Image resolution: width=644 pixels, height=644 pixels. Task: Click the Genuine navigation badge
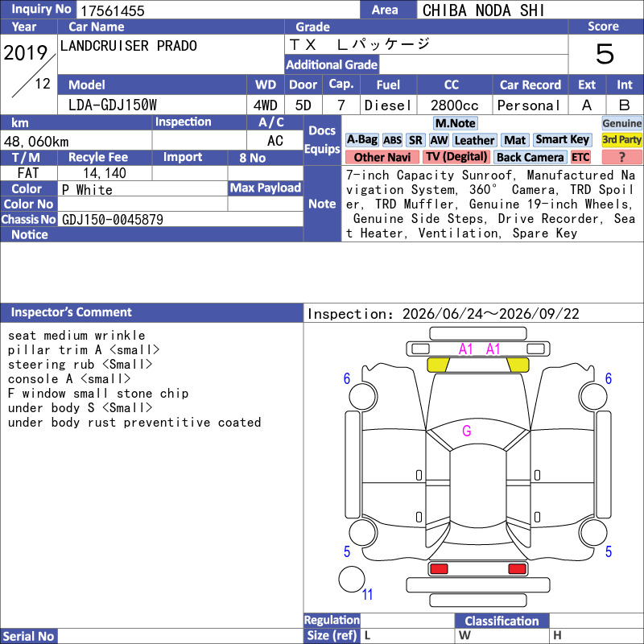pyautogui.click(x=621, y=123)
